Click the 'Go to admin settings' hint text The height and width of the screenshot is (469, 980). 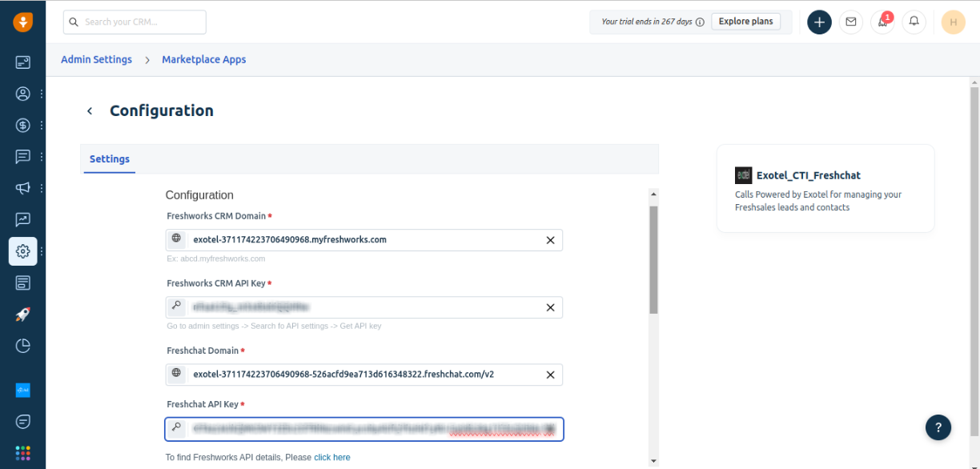[274, 327]
